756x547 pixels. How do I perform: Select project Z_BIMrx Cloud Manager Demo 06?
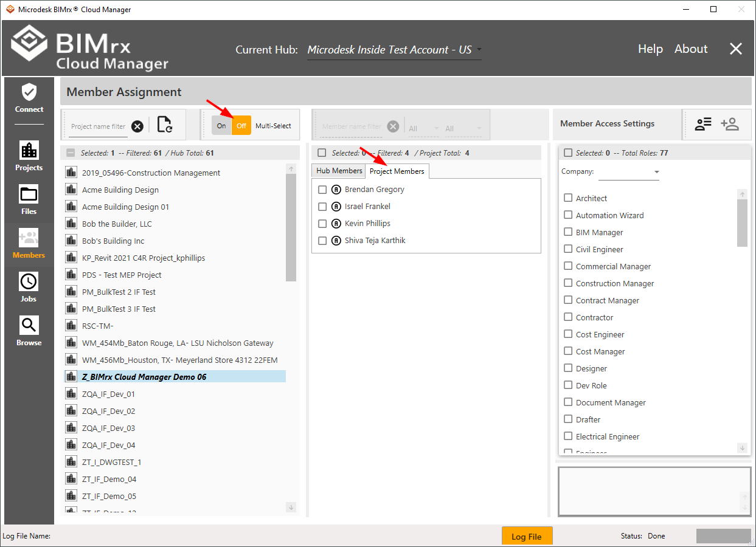click(175, 377)
